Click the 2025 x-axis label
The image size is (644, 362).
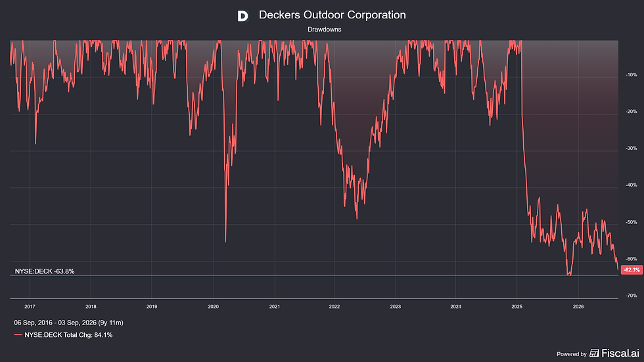click(x=517, y=307)
